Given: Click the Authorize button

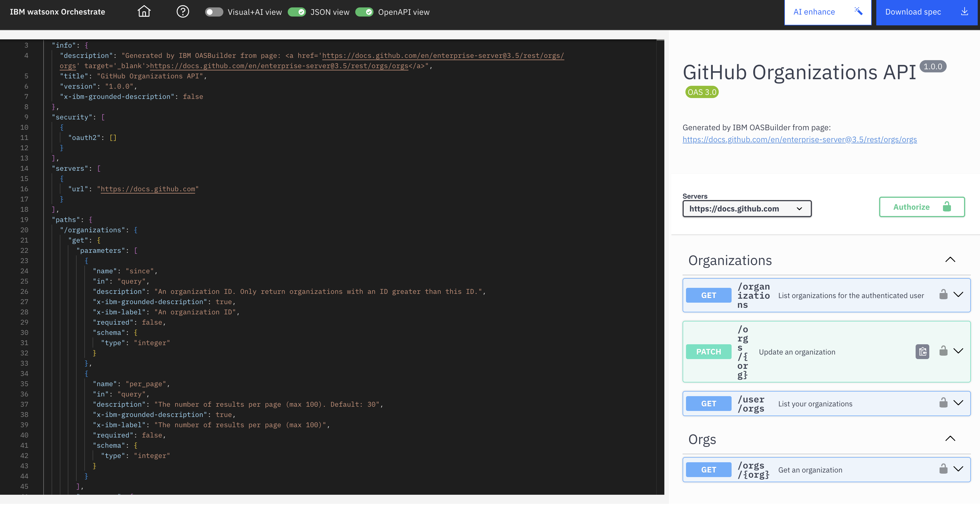Looking at the screenshot, I should 922,207.
